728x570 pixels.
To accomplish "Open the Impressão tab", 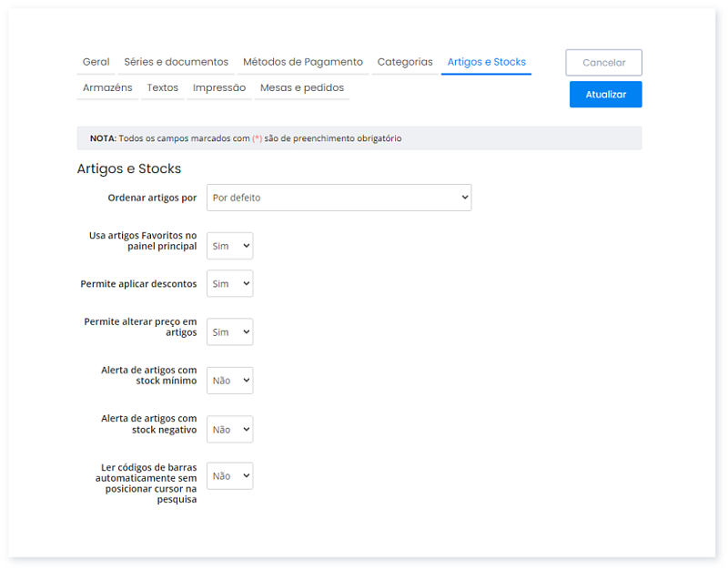I will click(x=219, y=87).
